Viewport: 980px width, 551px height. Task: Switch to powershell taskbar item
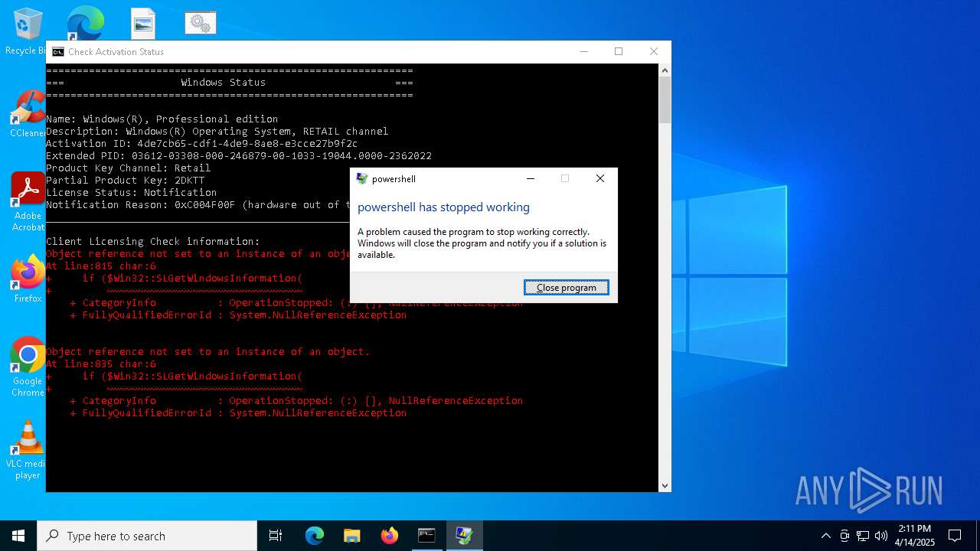464,536
